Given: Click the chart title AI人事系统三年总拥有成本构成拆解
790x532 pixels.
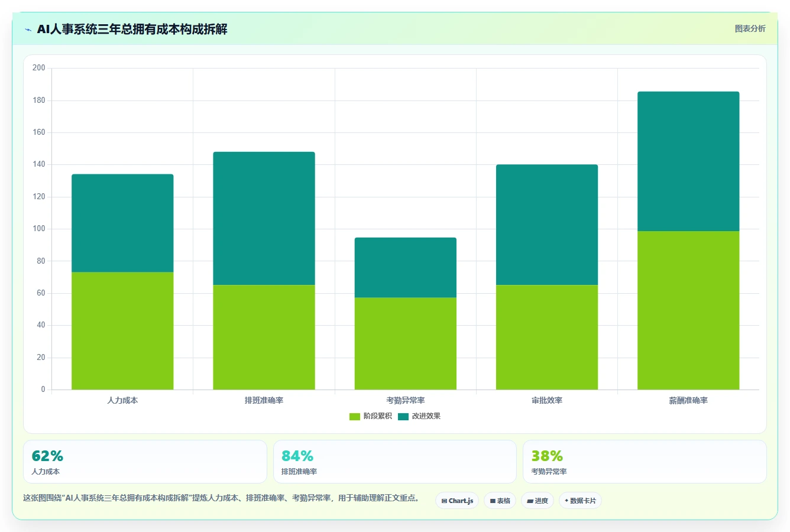Looking at the screenshot, I should (132, 29).
